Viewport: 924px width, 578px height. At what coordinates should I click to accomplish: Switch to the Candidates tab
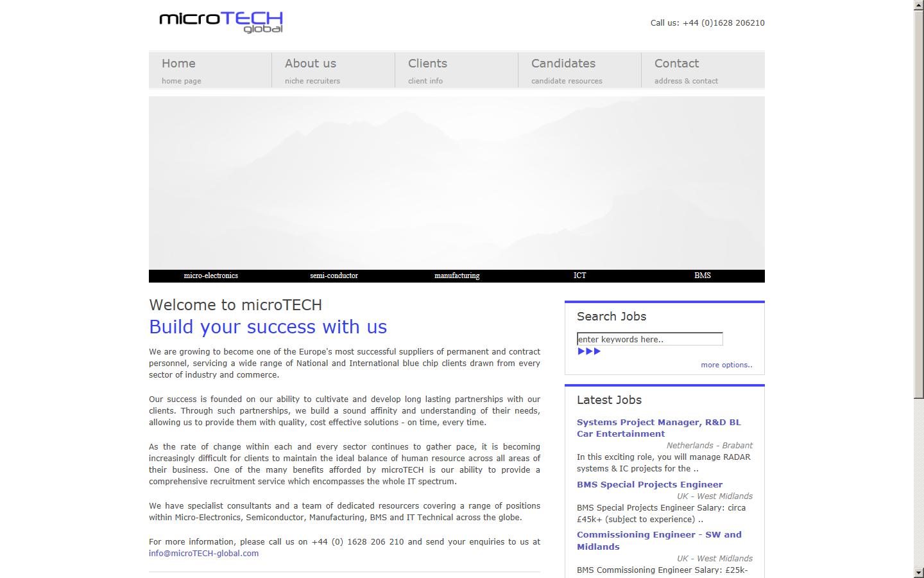click(563, 64)
